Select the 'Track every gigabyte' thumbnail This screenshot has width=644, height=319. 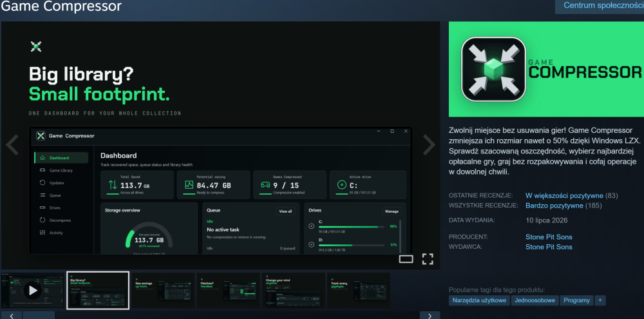click(x=359, y=290)
